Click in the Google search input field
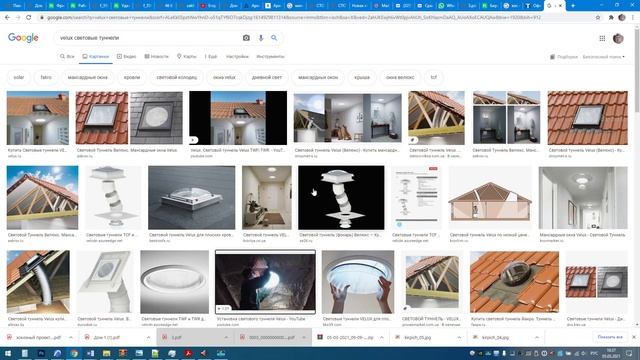 [149, 38]
